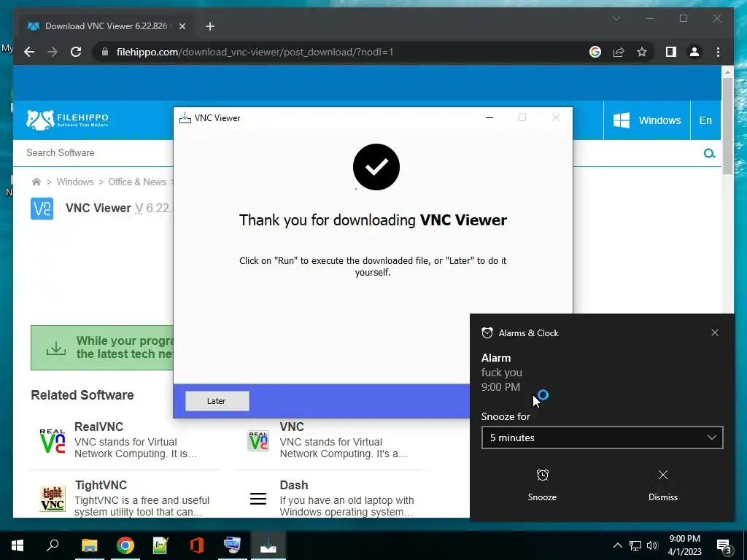
Task: Close the Download VNC Viewer tab
Action: (182, 26)
